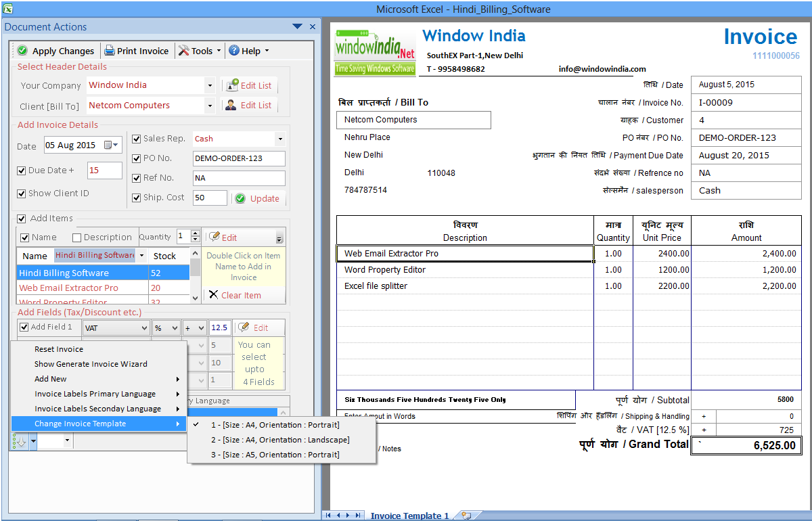Click the Print Invoice printer icon
This screenshot has width=812, height=521.
[109, 51]
